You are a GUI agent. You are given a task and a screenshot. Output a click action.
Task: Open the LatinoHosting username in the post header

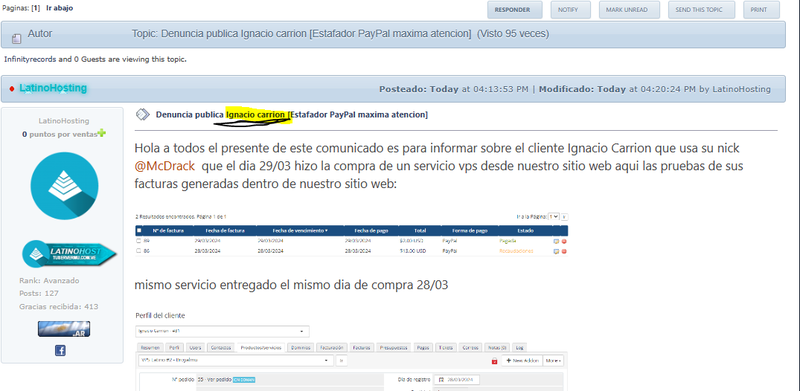point(53,88)
